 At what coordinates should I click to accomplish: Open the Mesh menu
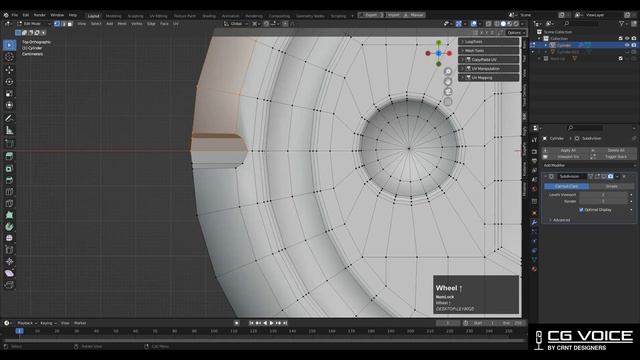(122, 24)
